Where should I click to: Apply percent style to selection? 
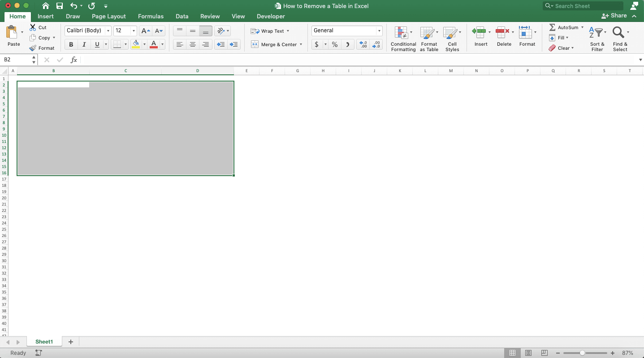[334, 44]
